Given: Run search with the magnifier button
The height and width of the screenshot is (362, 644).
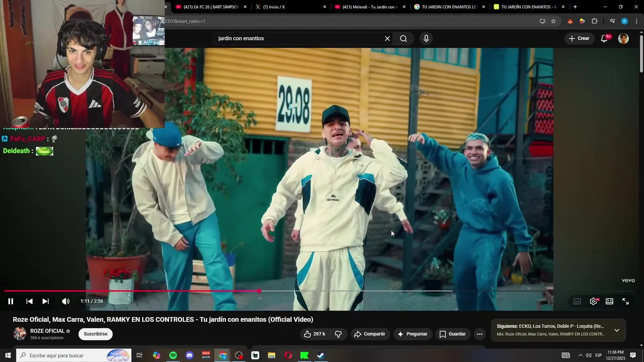Looking at the screenshot, I should click(x=404, y=39).
